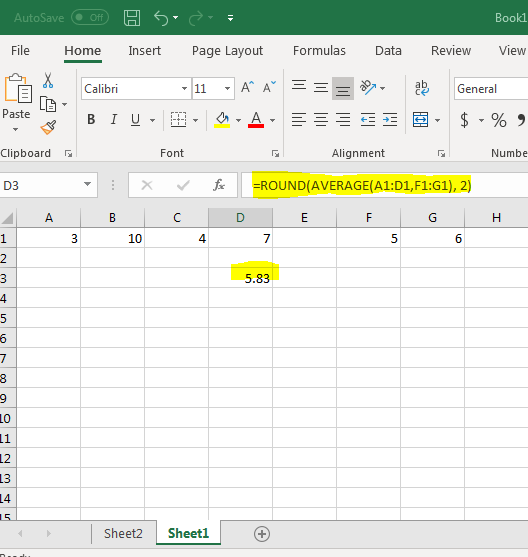Open the font size 11 dropdown
528x557 pixels.
click(227, 88)
